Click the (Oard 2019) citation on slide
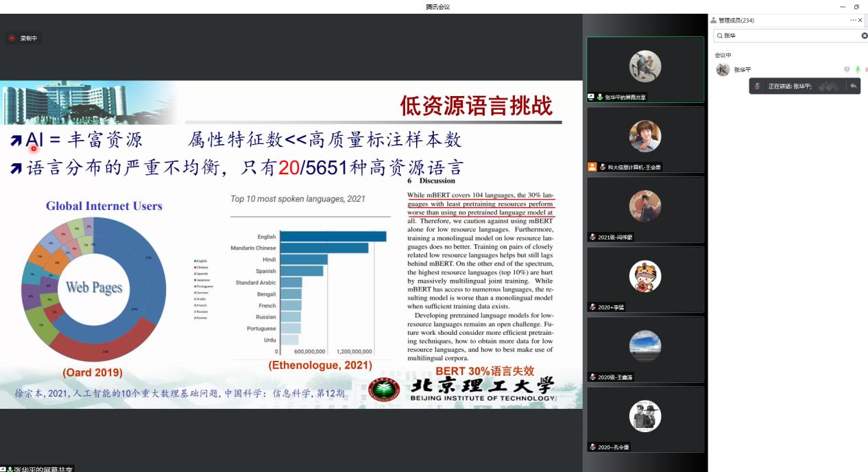 tap(93, 373)
